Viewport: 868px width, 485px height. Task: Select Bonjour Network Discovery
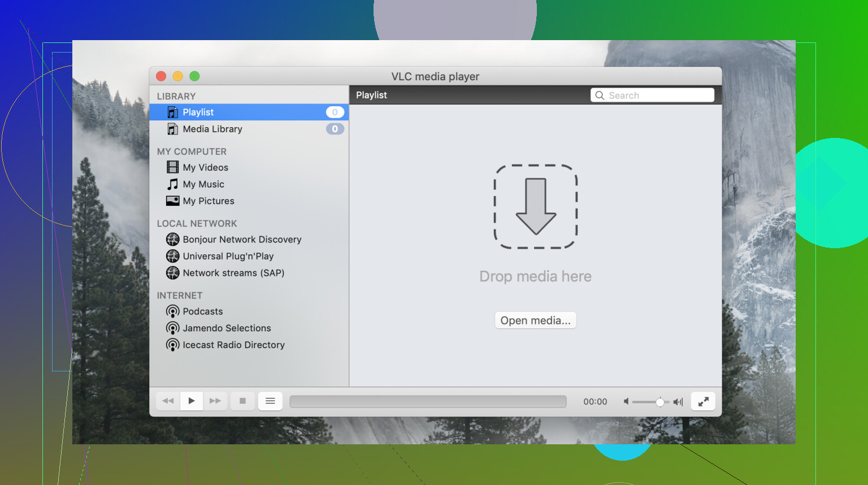tap(242, 239)
